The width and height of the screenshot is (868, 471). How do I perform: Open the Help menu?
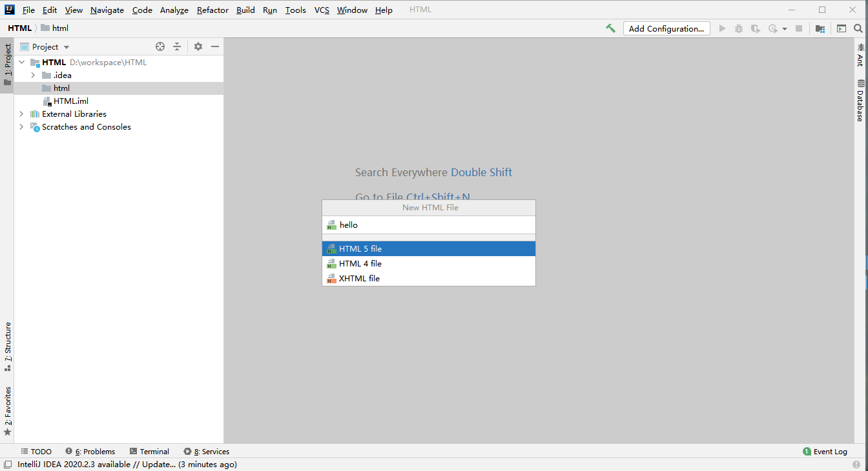384,10
